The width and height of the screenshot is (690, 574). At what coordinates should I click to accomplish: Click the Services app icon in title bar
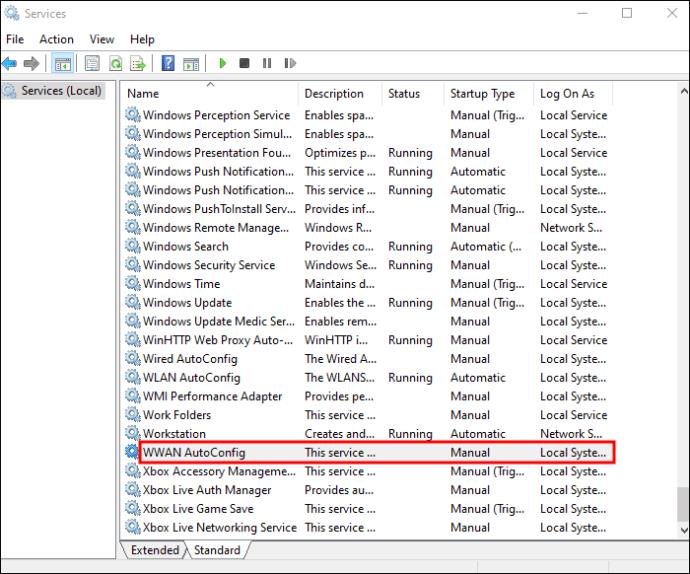[11, 13]
